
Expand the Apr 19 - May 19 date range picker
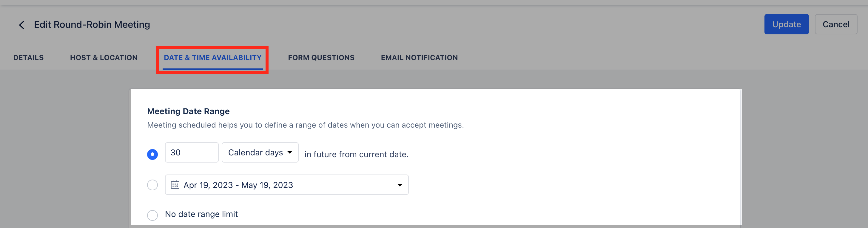400,185
